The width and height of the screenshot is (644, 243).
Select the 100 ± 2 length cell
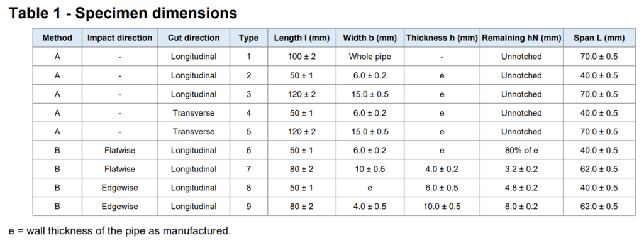(x=302, y=57)
